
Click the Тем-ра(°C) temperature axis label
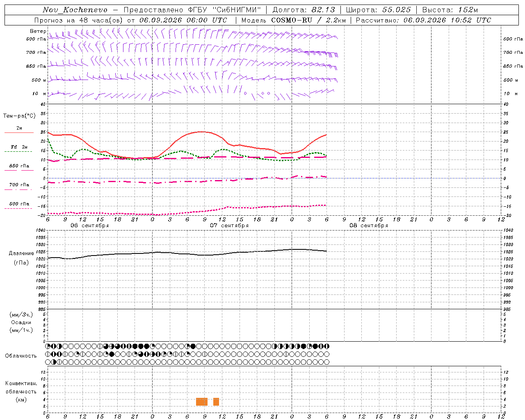(19, 116)
